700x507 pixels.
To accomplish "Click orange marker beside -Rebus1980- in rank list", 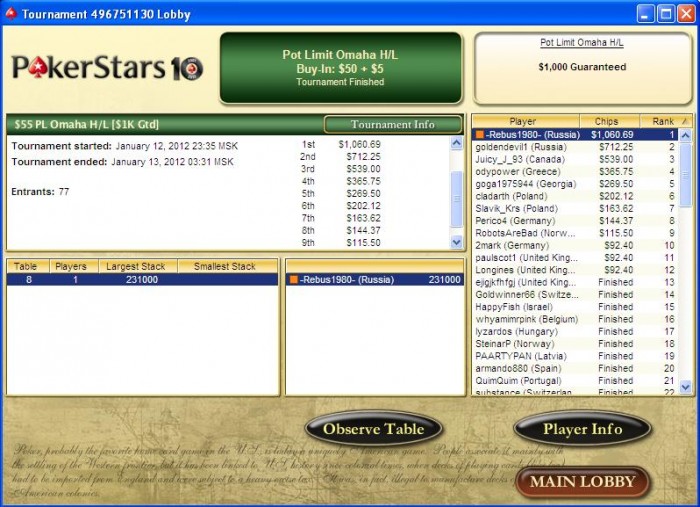I will pos(479,135).
